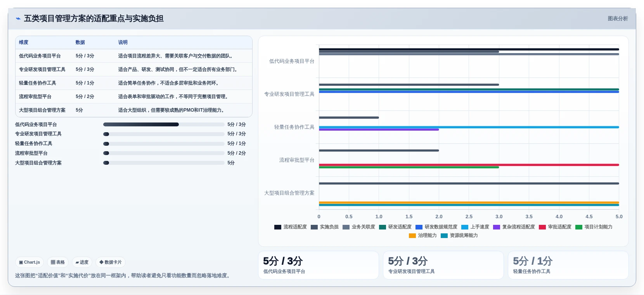The image size is (644, 295).
Task: Click the purple 复杂流程适配度 bar in chart
Action: [379, 129]
